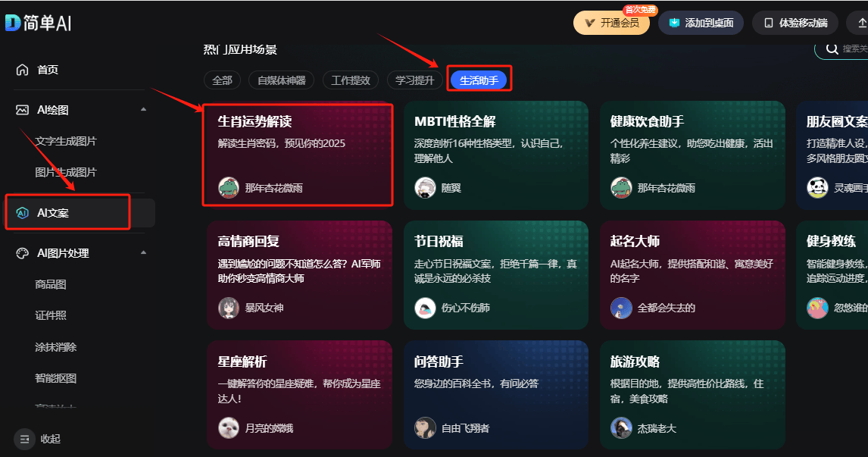Click the 简单AI logo icon

pyautogui.click(x=14, y=23)
